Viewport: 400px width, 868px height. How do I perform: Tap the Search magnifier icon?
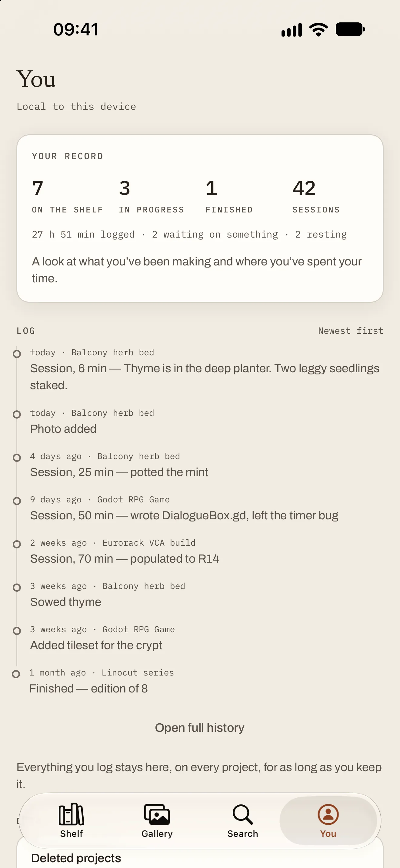(x=242, y=814)
